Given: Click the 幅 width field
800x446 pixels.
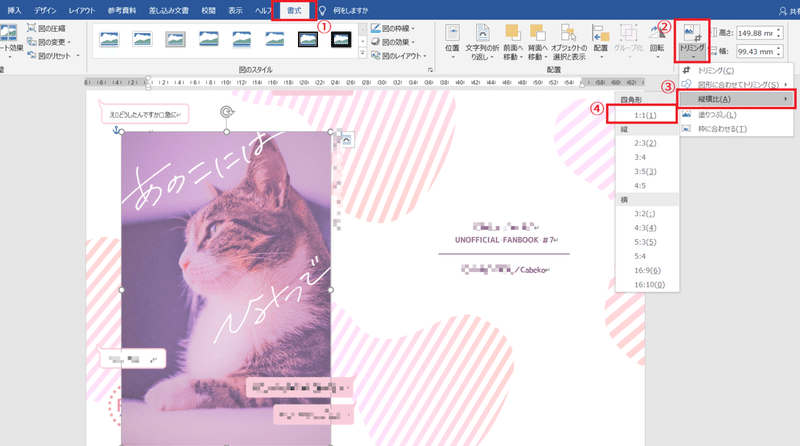Looking at the screenshot, I should click(756, 52).
